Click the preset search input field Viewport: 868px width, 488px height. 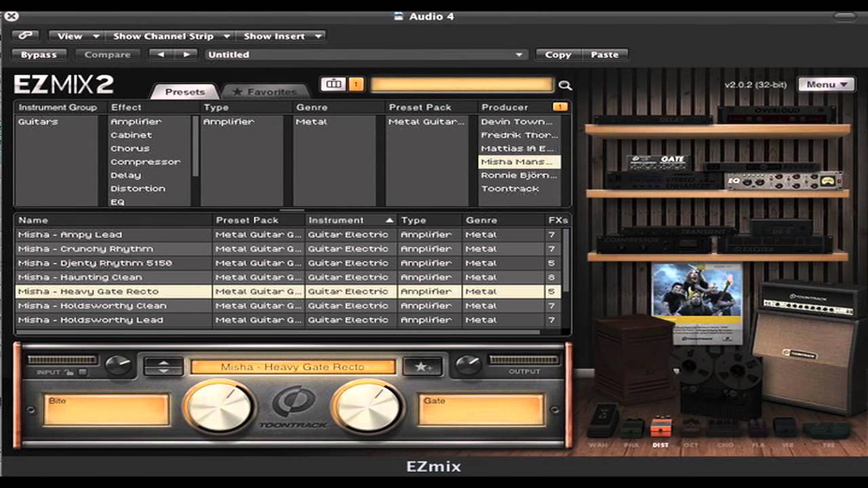click(461, 85)
